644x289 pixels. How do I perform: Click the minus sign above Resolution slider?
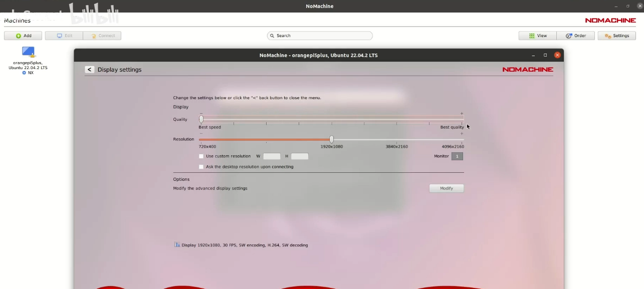click(x=201, y=134)
